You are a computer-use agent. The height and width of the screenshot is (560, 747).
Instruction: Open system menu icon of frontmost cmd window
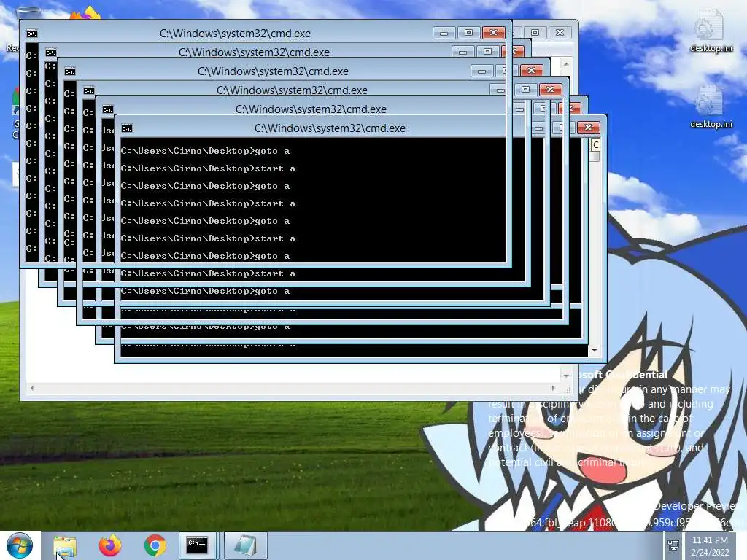[x=32, y=34]
